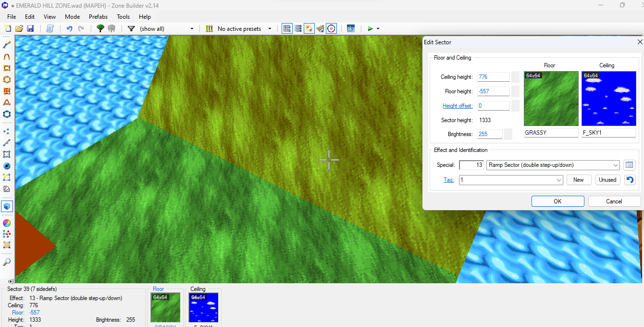
Task: Click the Floor height input field
Action: coord(493,91)
